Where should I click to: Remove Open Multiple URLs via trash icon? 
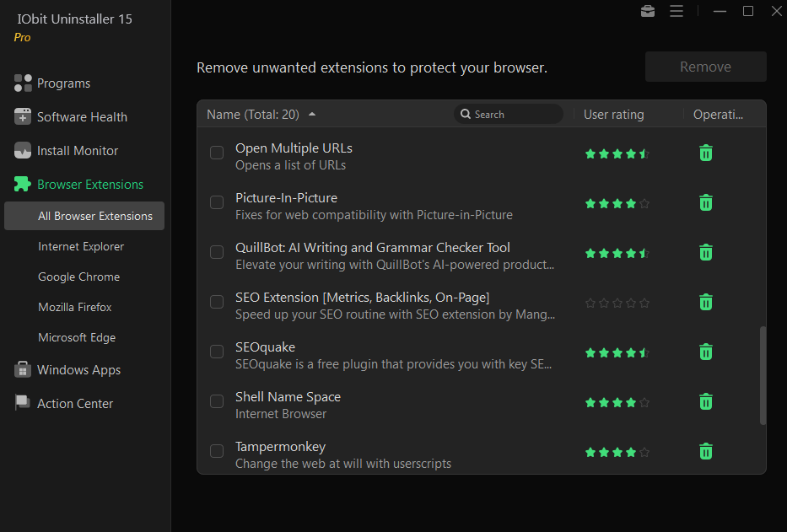point(706,153)
